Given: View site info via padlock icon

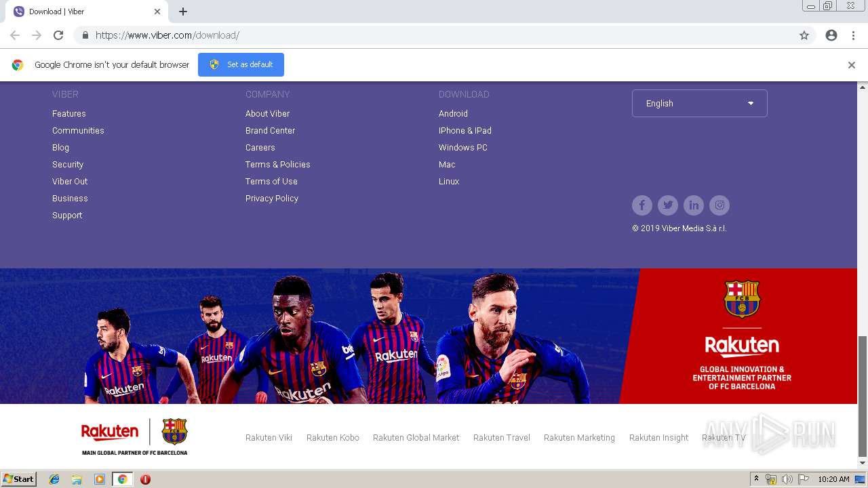Looking at the screenshot, I should pos(85,35).
